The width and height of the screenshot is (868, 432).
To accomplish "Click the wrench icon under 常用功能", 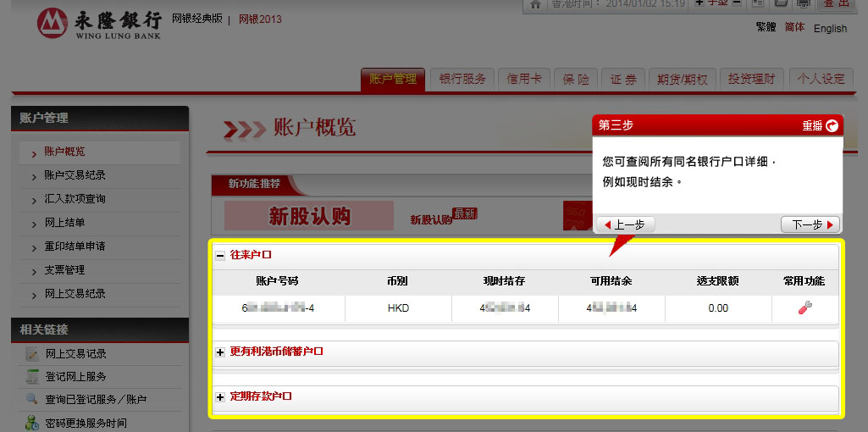I will pos(804,308).
